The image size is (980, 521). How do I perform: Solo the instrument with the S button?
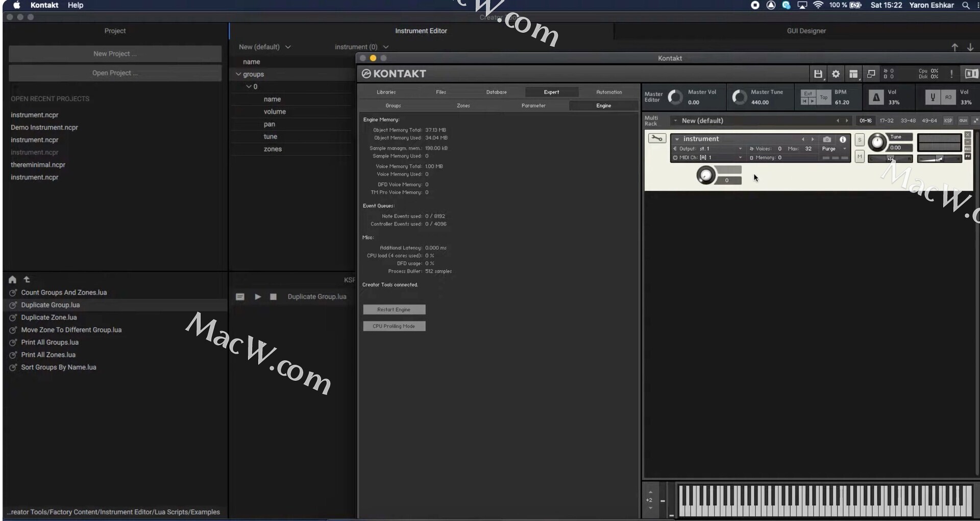point(860,140)
